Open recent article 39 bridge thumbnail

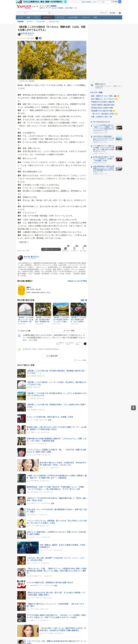coord(26,309)
